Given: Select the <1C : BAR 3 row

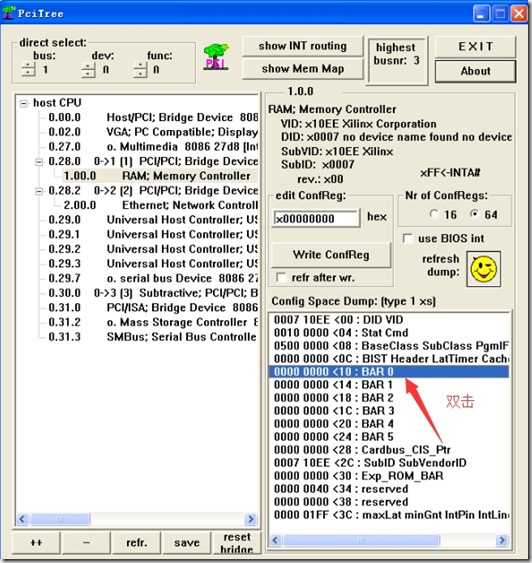Looking at the screenshot, I should tap(389, 411).
